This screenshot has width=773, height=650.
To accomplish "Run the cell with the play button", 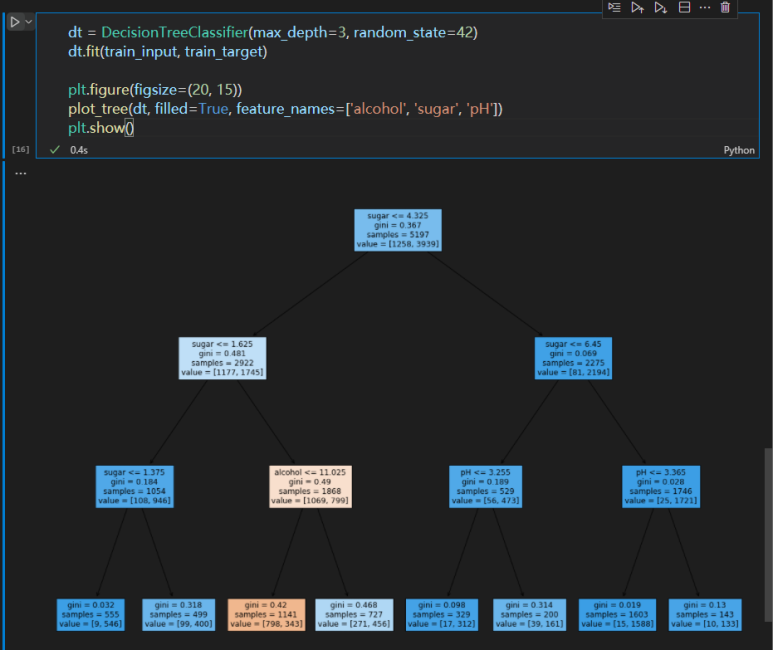I will (x=15, y=22).
